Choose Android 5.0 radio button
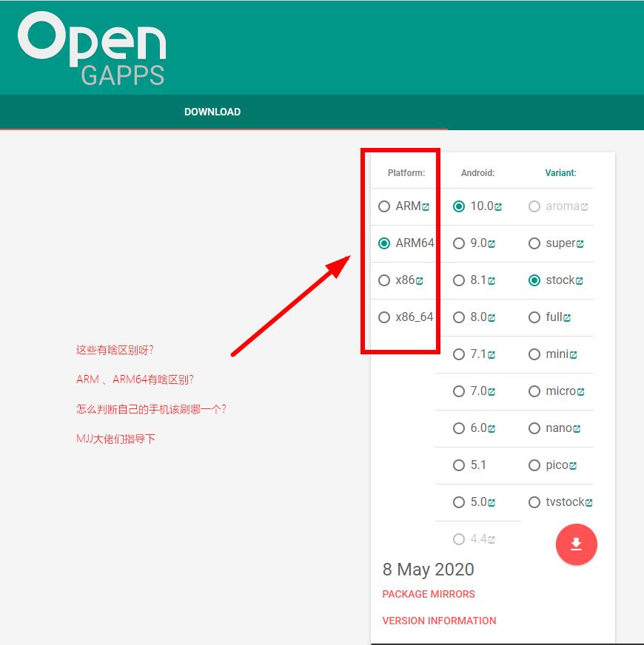Viewport: 644px width, 645px height. point(459,502)
